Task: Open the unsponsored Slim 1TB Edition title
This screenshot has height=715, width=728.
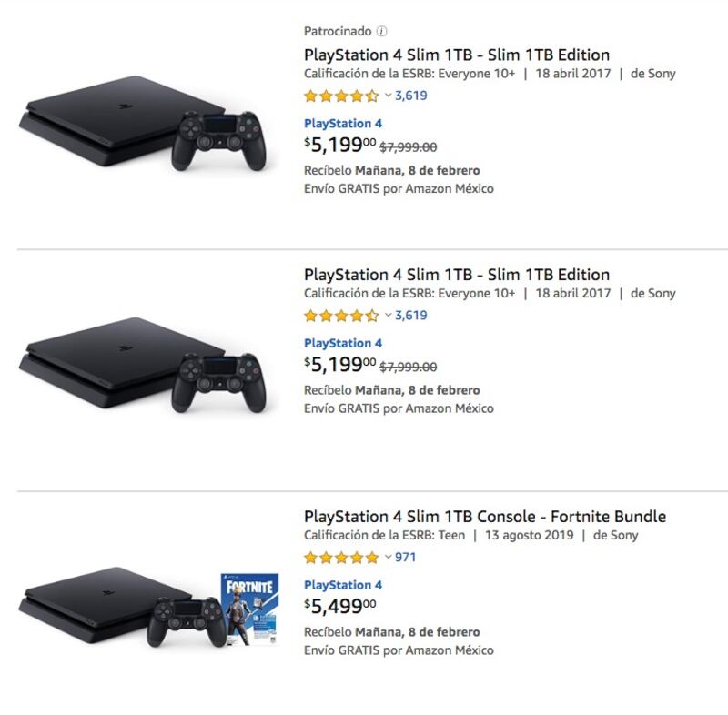Action: tap(457, 275)
